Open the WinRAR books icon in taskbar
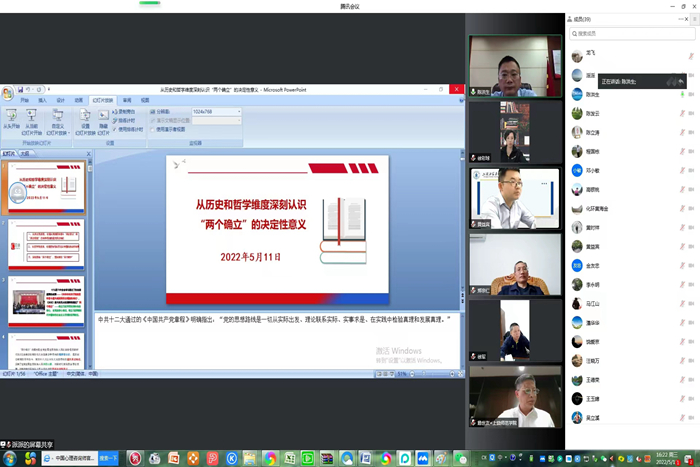 point(327,458)
